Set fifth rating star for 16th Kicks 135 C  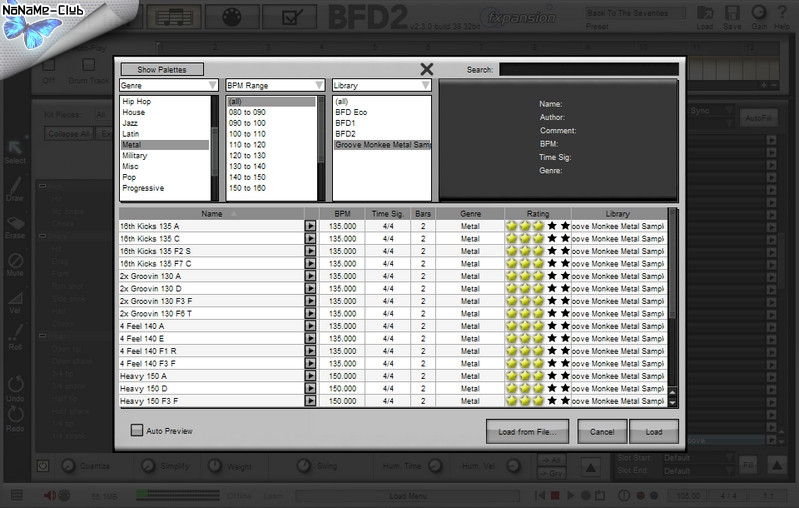[565, 239]
